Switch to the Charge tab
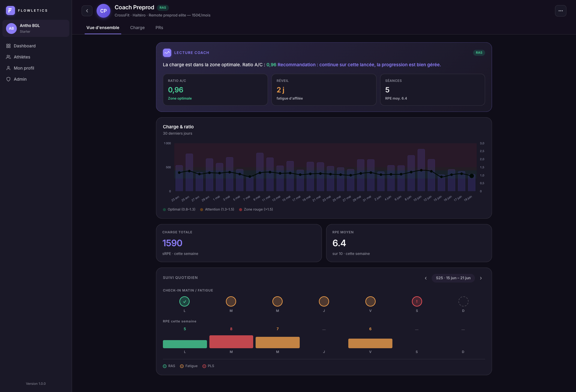This screenshot has height=392, width=576. point(137,28)
